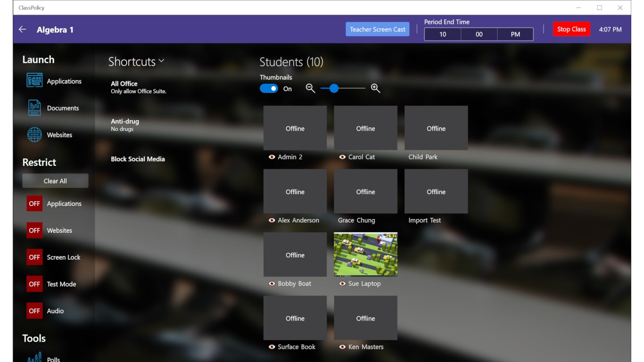Toggle the eye icon for Sue Laptop
644x362 pixels.
pyautogui.click(x=342, y=284)
